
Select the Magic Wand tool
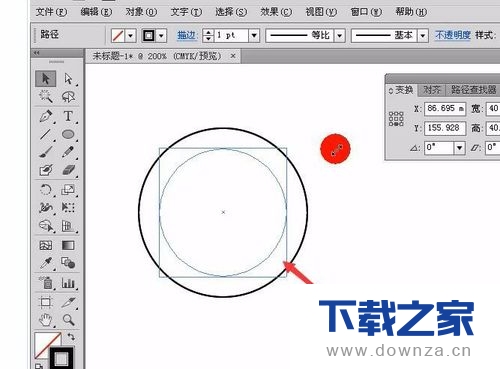pyautogui.click(x=46, y=97)
